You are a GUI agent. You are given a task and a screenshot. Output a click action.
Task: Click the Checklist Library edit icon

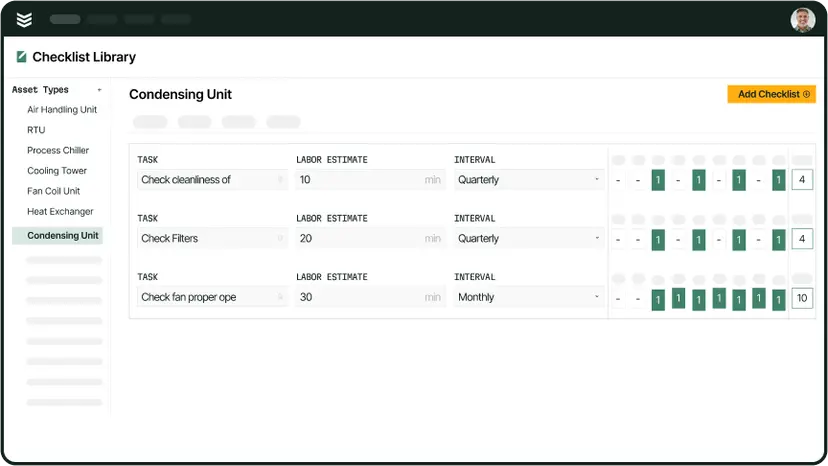click(x=22, y=57)
